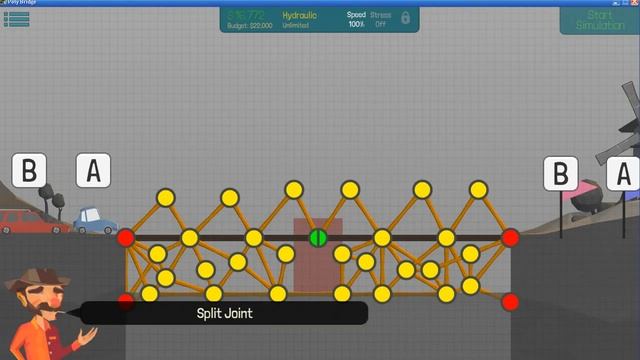Screen dimensions: 640x360
Task: Select the lower-left red anchor joint
Action: [126, 301]
